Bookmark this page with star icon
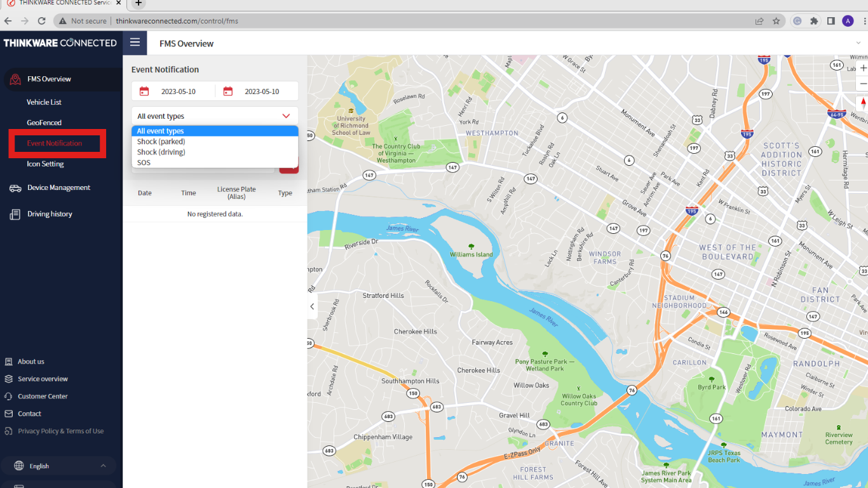The image size is (868, 488). (776, 21)
